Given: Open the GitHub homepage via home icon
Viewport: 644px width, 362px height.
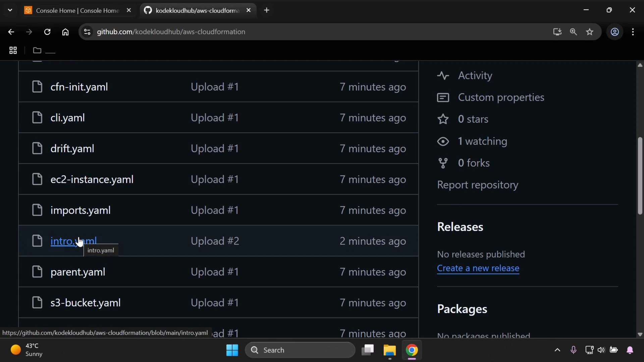Looking at the screenshot, I should click(65, 32).
